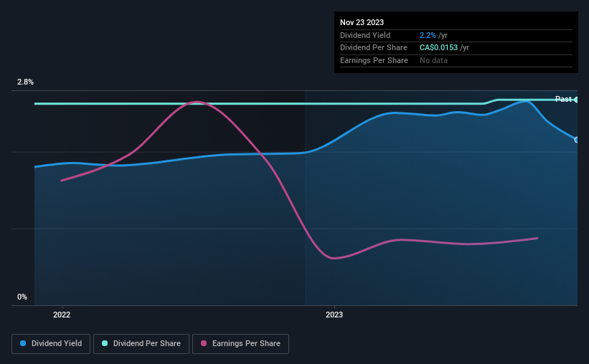Click the teal Dividend Per Share legend dot
589x364 pixels.
pyautogui.click(x=105, y=343)
